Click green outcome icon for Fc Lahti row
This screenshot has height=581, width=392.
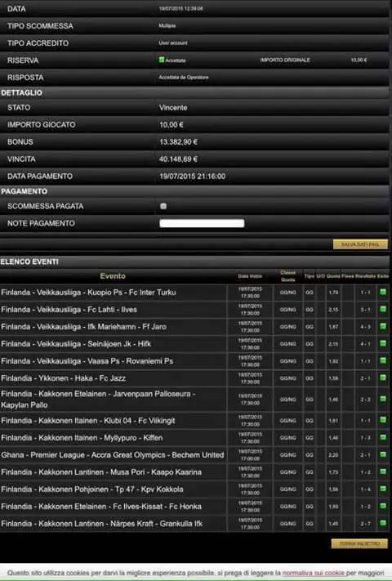pyautogui.click(x=383, y=309)
